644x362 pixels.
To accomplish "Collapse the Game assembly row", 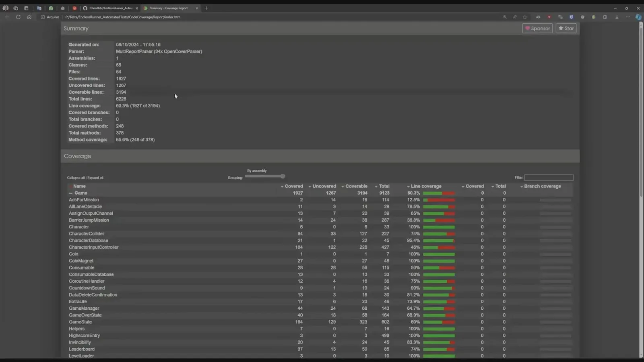I will tap(71, 193).
